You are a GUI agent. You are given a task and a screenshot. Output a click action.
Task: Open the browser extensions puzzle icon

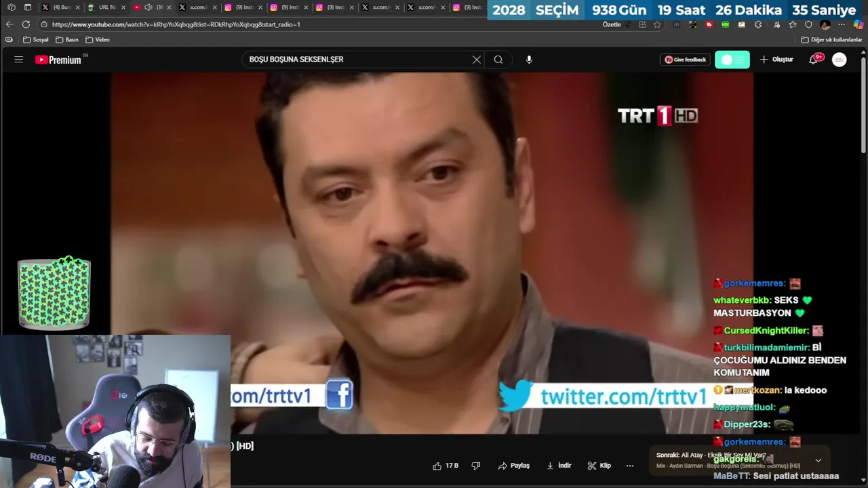tap(758, 24)
